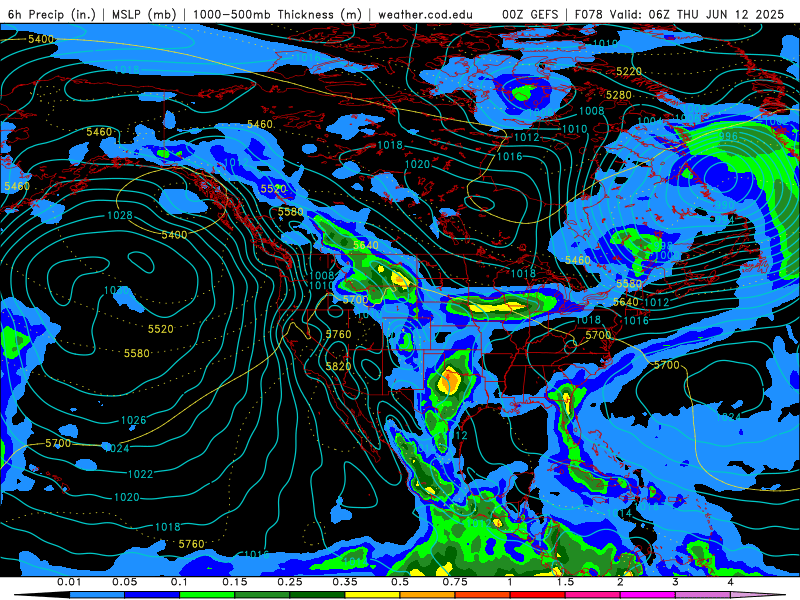This screenshot has width=800, height=600.
Task: Click the 'MSLP (mb)' header label
Action: [144, 14]
